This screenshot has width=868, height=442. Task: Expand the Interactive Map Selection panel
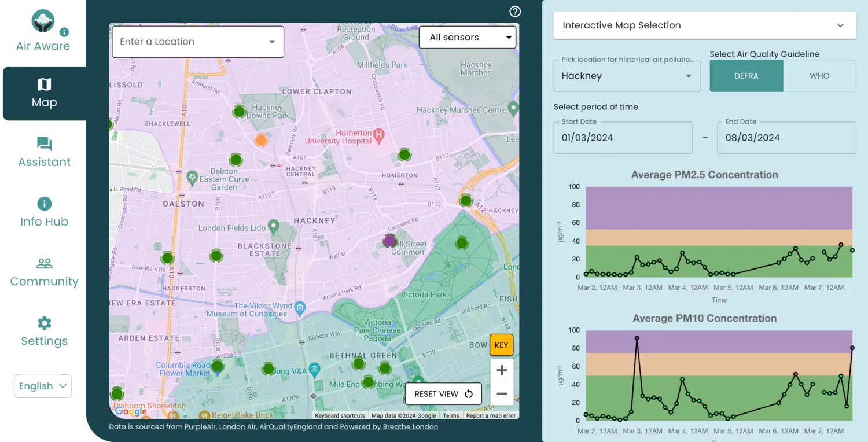coord(704,25)
